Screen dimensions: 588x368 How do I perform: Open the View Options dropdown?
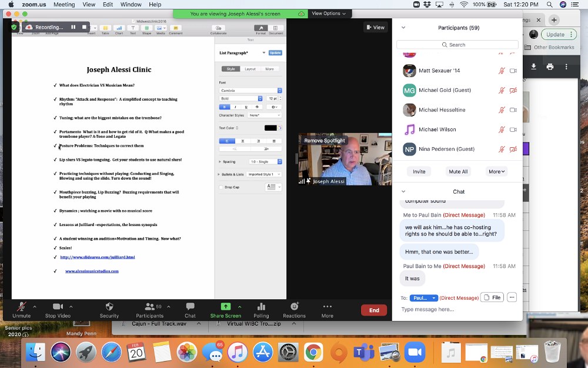[x=329, y=14]
